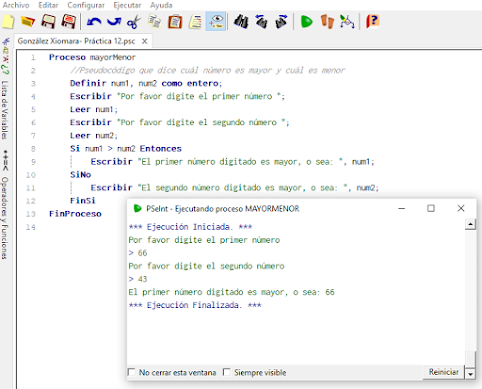The width and height of the screenshot is (482, 389).
Task: Click the Reiniciar button
Action: (444, 372)
